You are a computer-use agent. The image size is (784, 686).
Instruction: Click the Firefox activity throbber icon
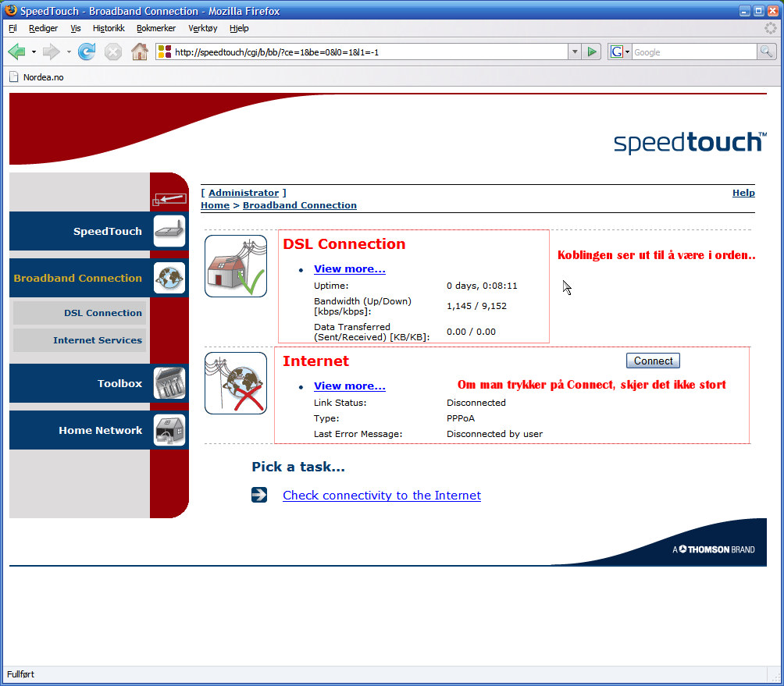click(771, 28)
